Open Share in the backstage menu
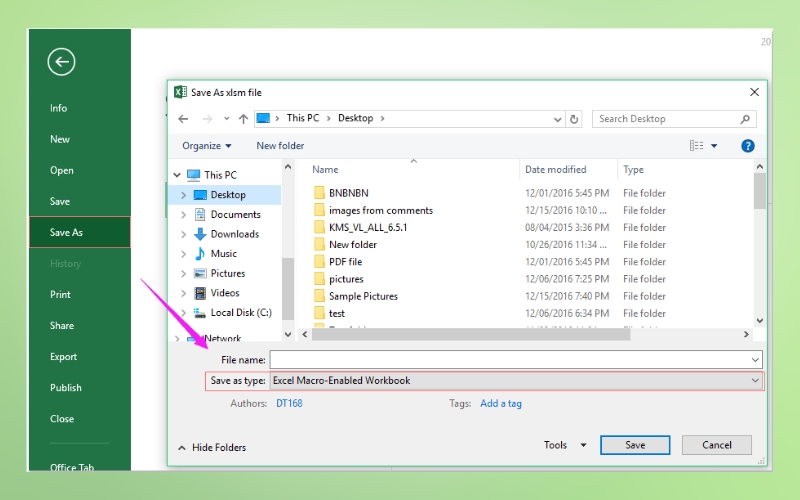 pos(62,326)
